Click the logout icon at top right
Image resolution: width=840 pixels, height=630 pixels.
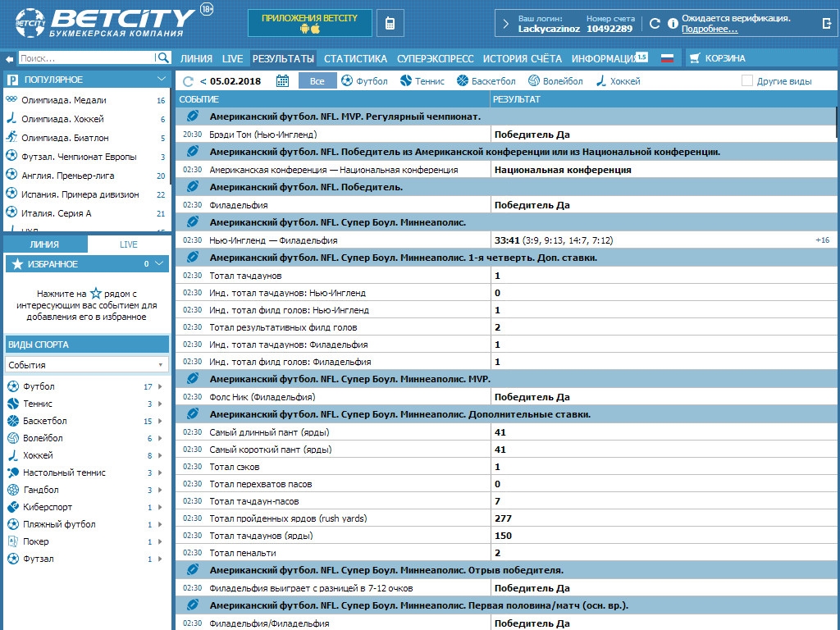pos(826,24)
